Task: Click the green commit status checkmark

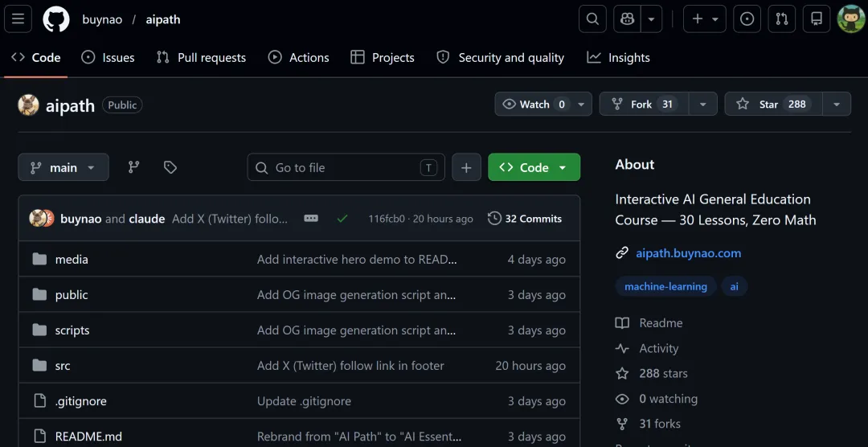Action: click(x=342, y=219)
